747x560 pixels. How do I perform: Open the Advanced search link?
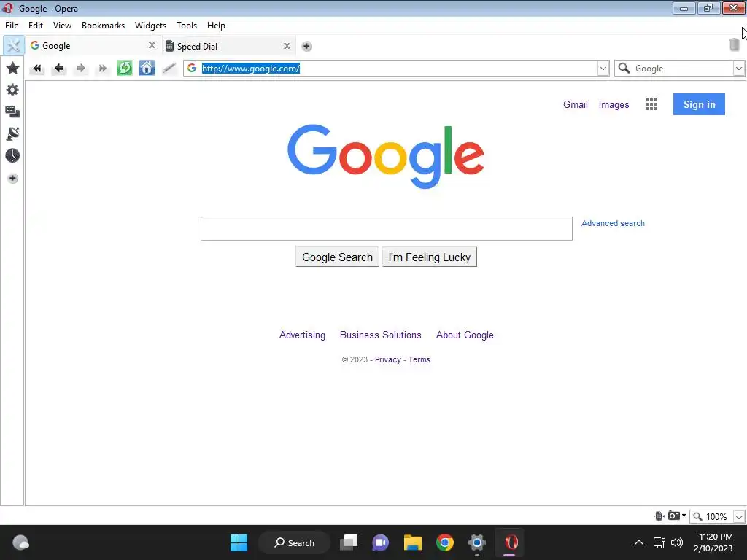point(613,223)
